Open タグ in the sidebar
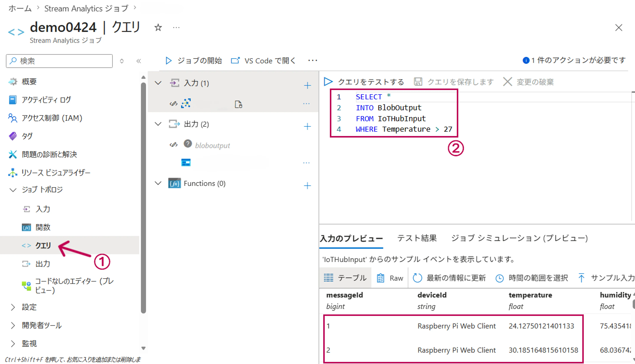The width and height of the screenshot is (635, 364). pyautogui.click(x=20, y=136)
